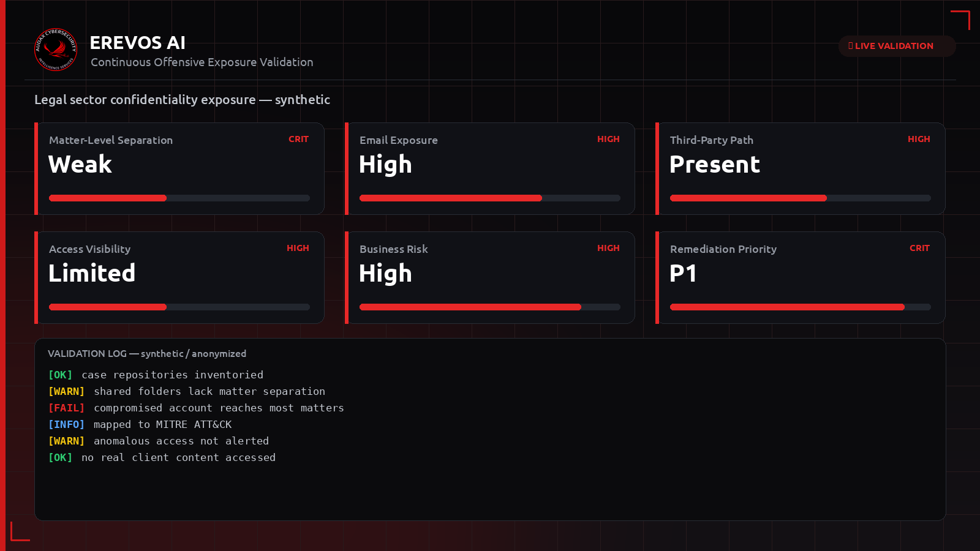
Task: Click the [INFO] status tag
Action: pos(66,424)
